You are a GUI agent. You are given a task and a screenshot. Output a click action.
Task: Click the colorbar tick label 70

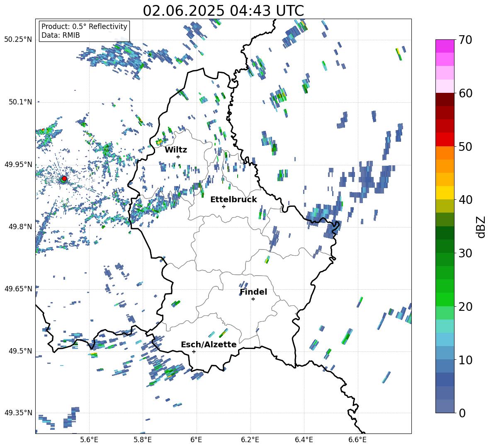466,40
